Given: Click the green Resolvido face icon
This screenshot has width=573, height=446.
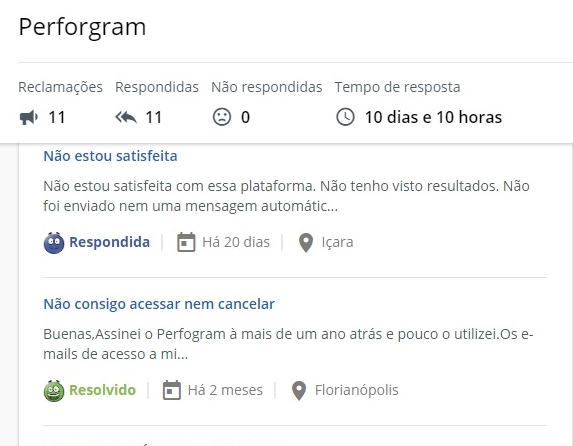Looking at the screenshot, I should pyautogui.click(x=54, y=391).
